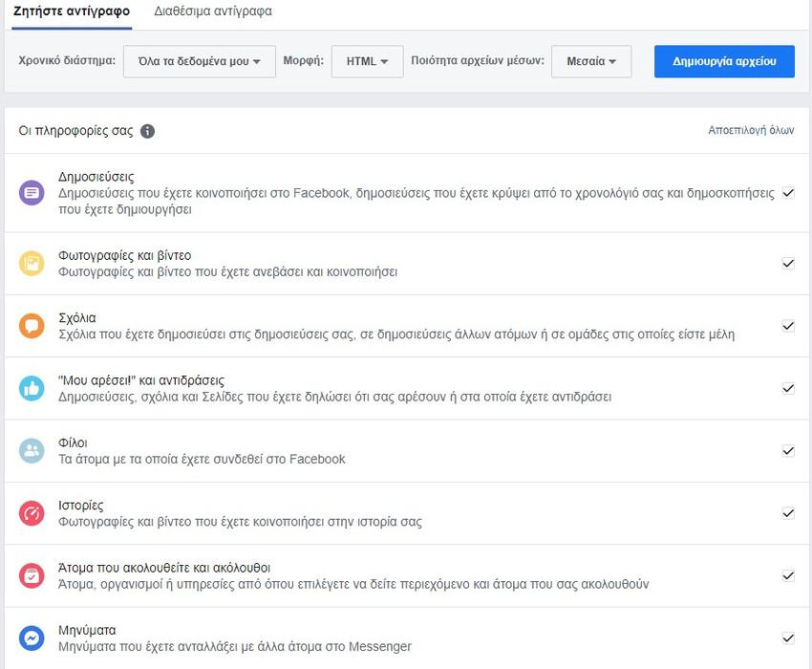Uncheck the Φωτογραφίες και βίντεο checkbox
812x669 pixels.
(788, 263)
